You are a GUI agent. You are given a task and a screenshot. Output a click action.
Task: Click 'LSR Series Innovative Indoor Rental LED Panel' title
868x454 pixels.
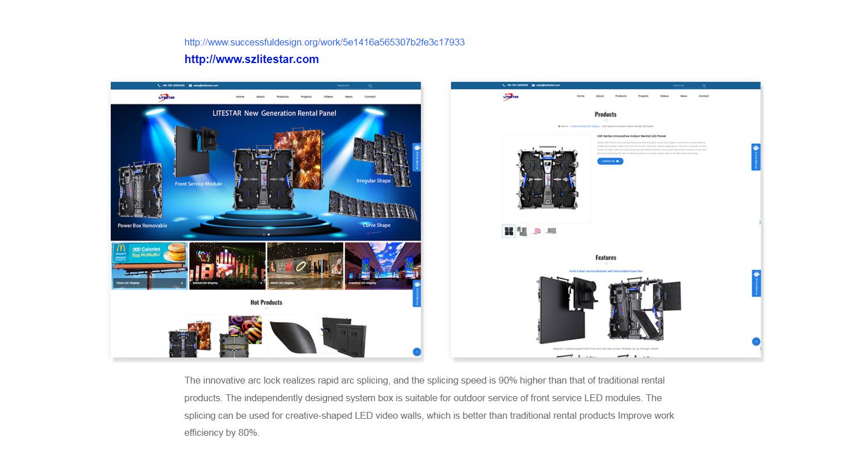pos(631,136)
